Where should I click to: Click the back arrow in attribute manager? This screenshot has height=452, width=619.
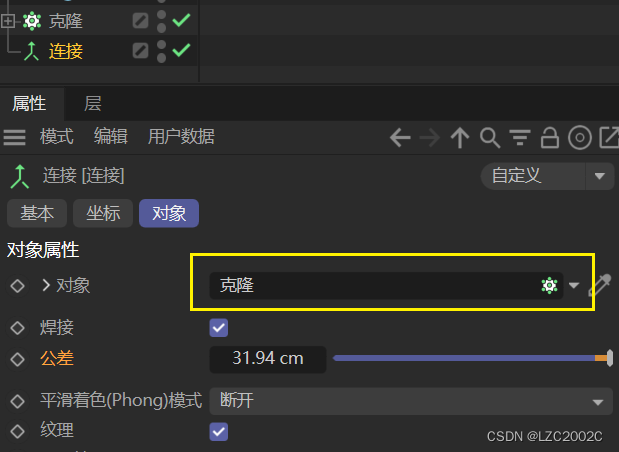coord(400,138)
